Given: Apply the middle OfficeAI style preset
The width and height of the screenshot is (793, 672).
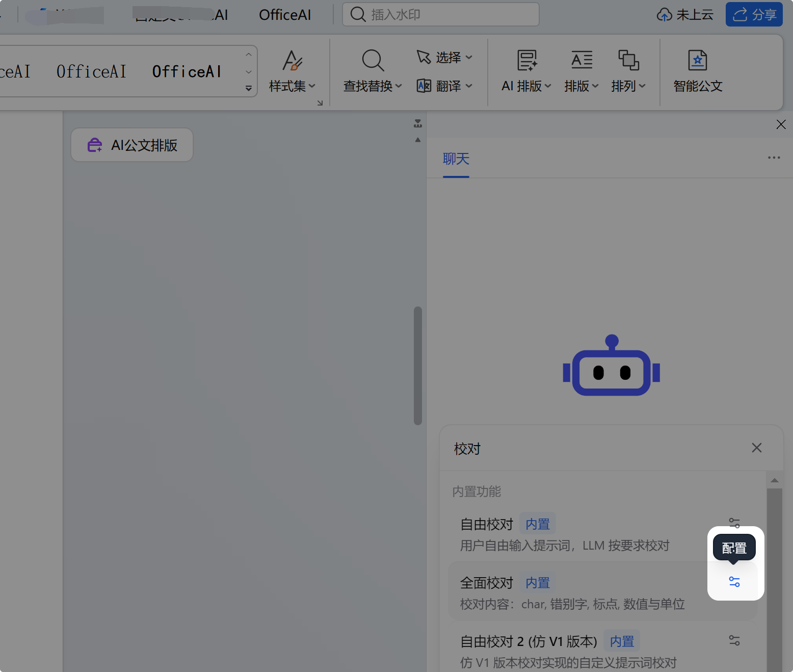Looking at the screenshot, I should click(x=91, y=71).
